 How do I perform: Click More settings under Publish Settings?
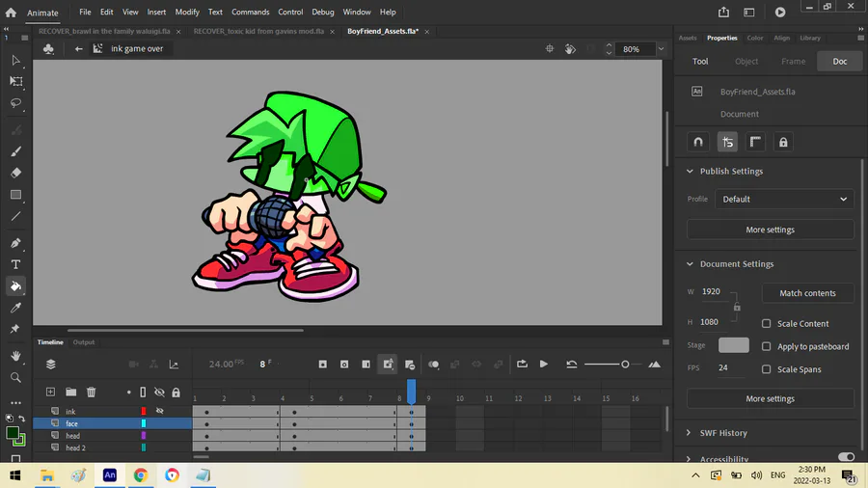(x=770, y=230)
